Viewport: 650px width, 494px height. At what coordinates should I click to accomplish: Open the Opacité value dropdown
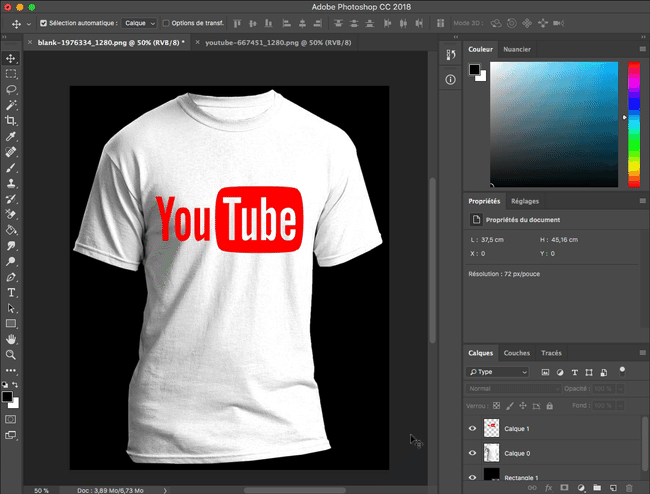tap(621, 389)
